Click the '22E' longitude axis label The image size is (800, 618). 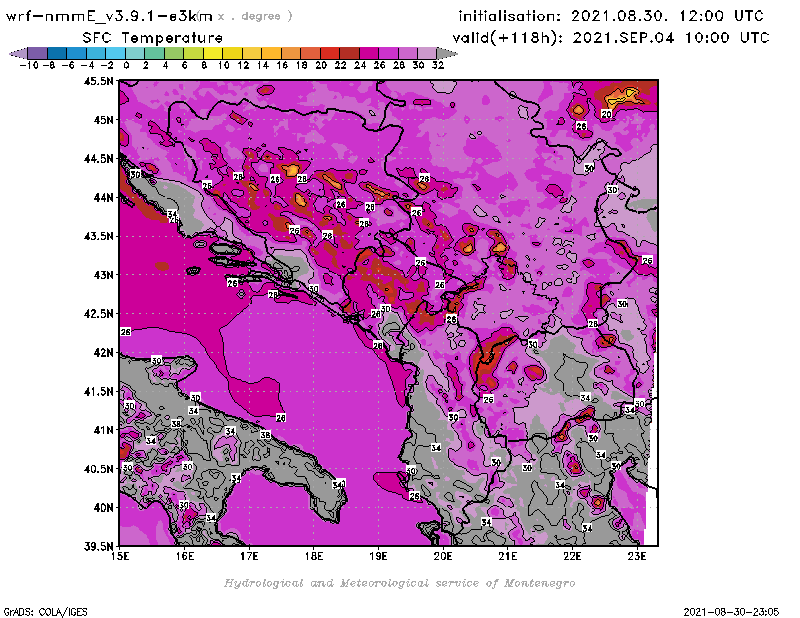point(572,556)
